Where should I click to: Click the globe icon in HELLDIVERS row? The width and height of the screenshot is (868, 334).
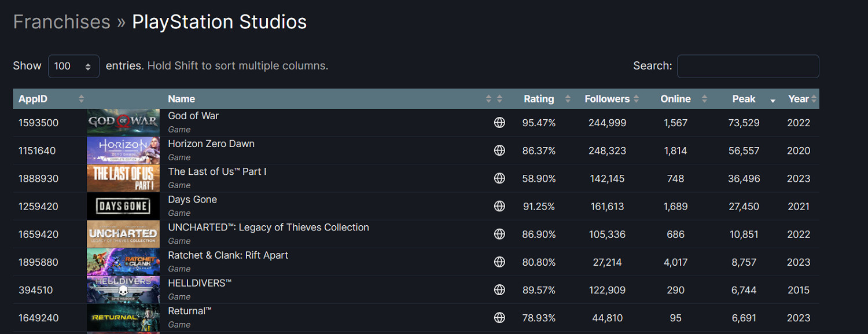(499, 290)
